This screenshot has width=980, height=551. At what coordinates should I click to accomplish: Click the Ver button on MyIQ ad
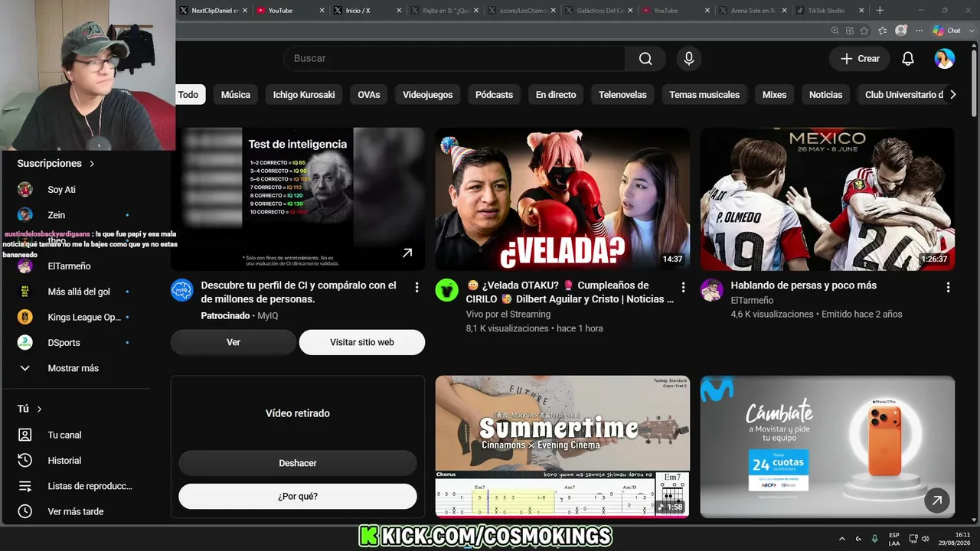tap(234, 343)
